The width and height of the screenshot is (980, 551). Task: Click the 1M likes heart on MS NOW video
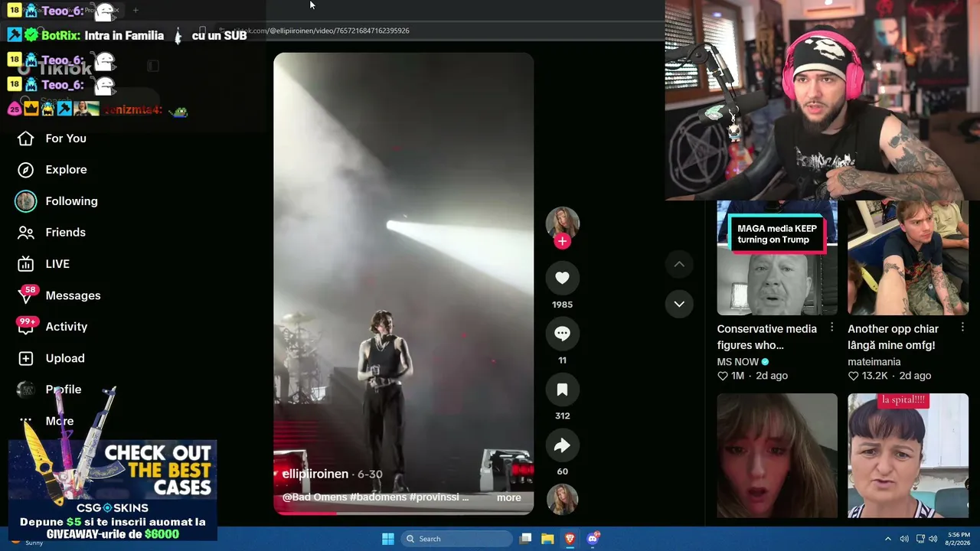pyautogui.click(x=723, y=377)
